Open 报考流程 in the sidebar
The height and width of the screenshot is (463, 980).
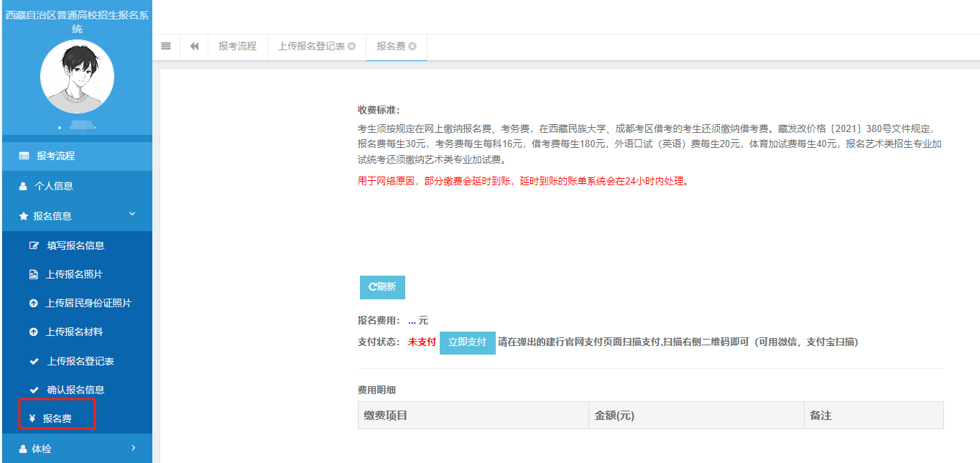pyautogui.click(x=56, y=156)
